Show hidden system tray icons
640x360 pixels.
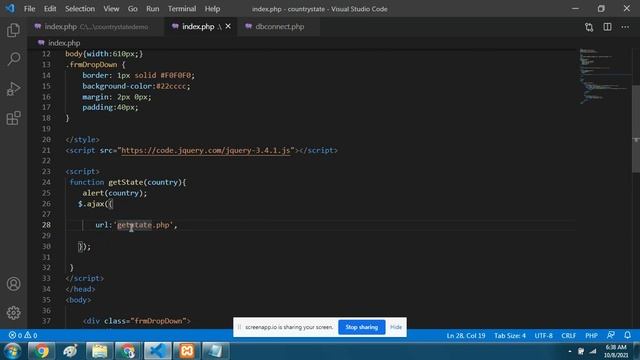point(570,351)
